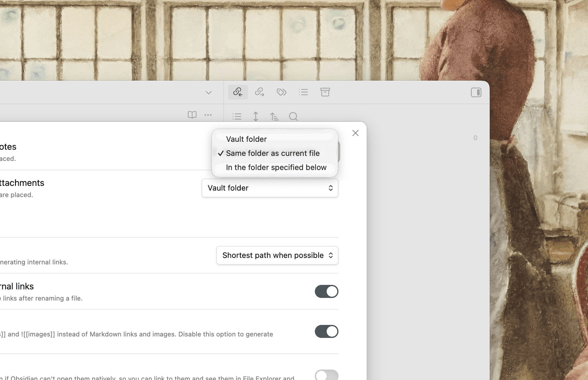The height and width of the screenshot is (380, 588).
Task: Open the note's more options ellipsis
Action: [208, 115]
